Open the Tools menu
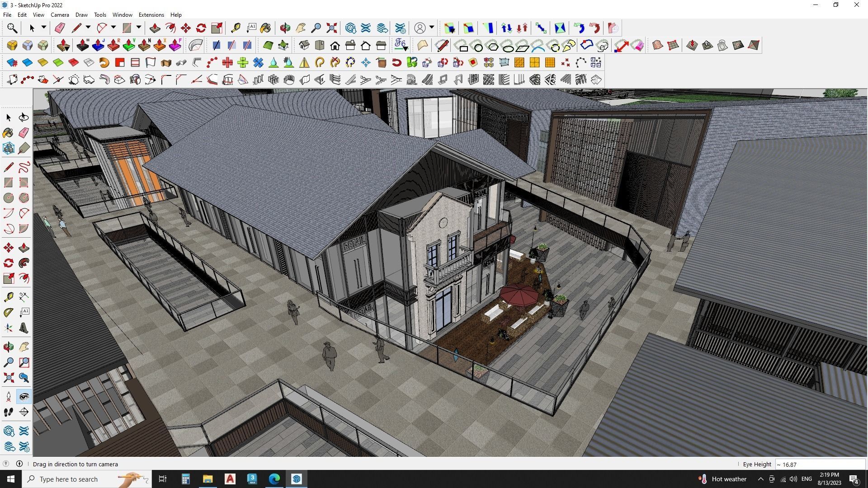 tap(100, 15)
